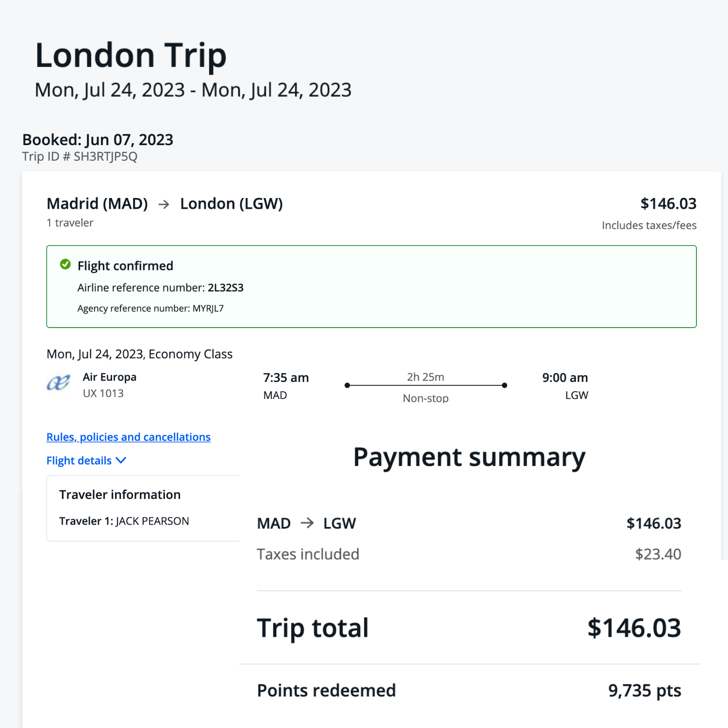Click the green Flight confirmed checkmark icon

[65, 265]
